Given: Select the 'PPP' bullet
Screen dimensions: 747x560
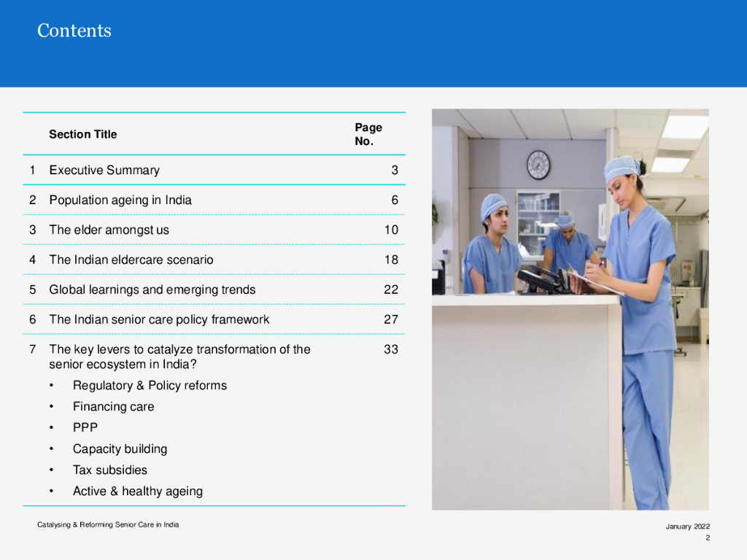Looking at the screenshot, I should coord(85,427).
